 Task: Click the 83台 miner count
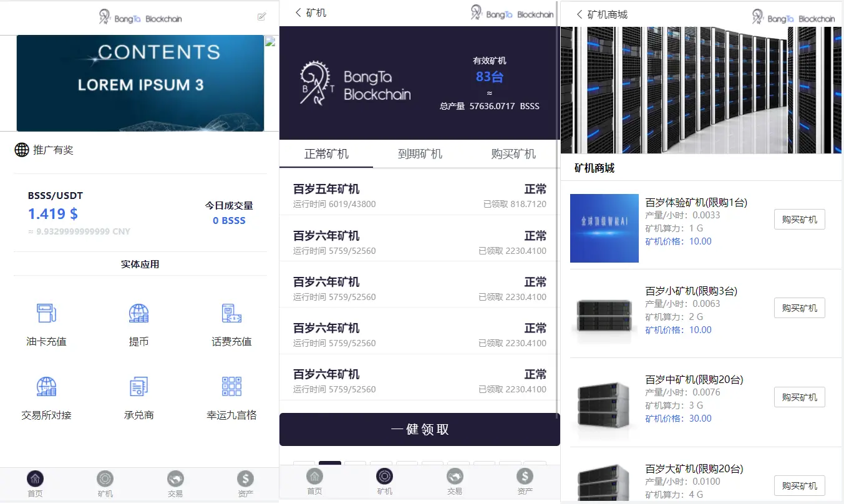(490, 77)
